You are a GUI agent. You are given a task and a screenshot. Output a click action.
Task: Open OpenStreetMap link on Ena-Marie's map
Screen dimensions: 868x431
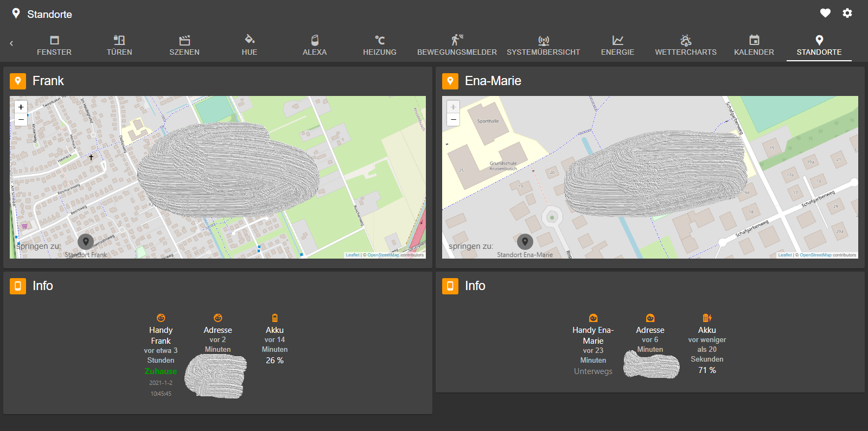point(815,255)
